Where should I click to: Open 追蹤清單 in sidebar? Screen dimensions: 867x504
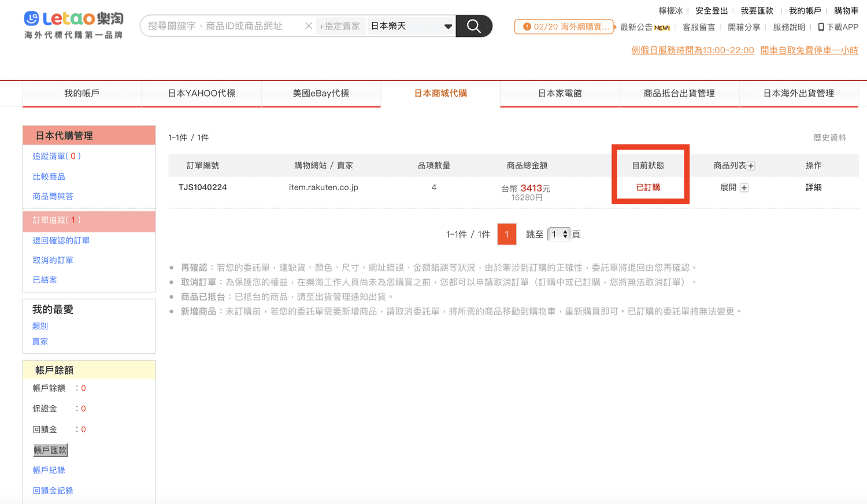[57, 156]
